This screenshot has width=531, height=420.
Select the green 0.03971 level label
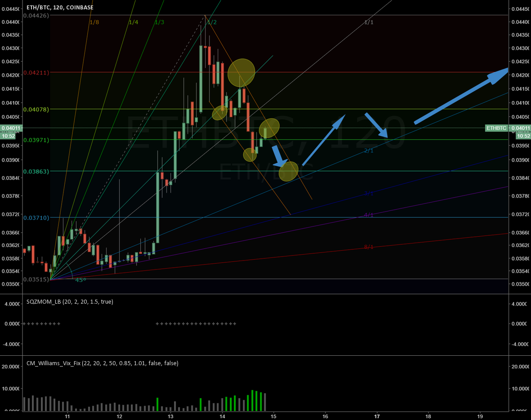click(x=36, y=140)
